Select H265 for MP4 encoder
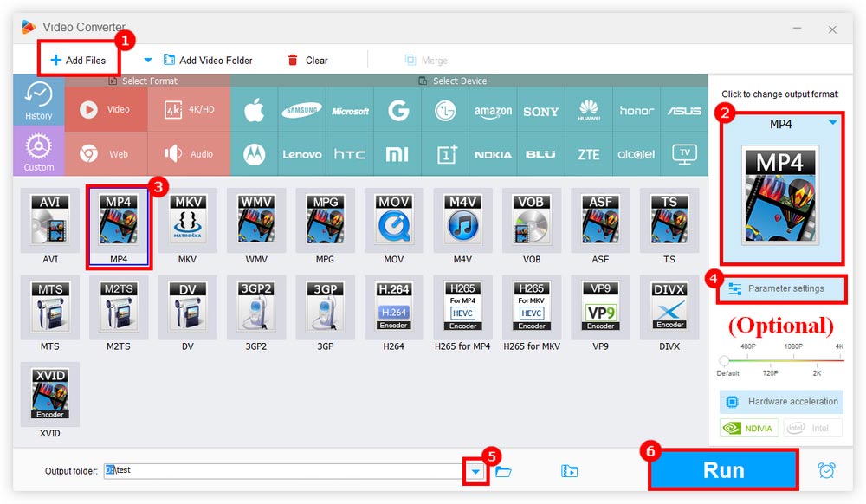This screenshot has height=504, width=866. click(x=462, y=307)
